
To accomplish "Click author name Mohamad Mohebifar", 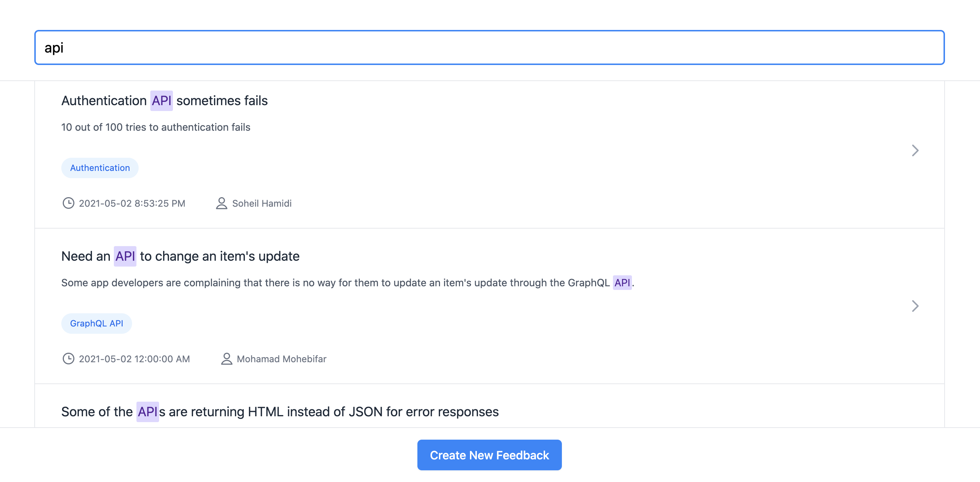I will click(x=281, y=359).
